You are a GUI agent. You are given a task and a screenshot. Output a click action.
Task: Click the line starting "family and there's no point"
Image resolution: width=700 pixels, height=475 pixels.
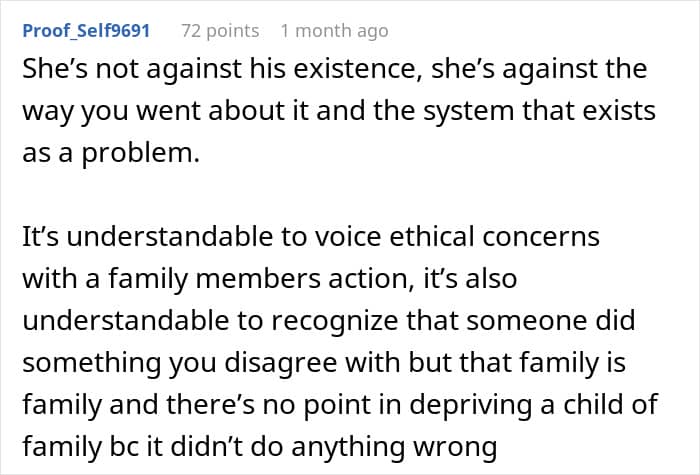[340, 404]
